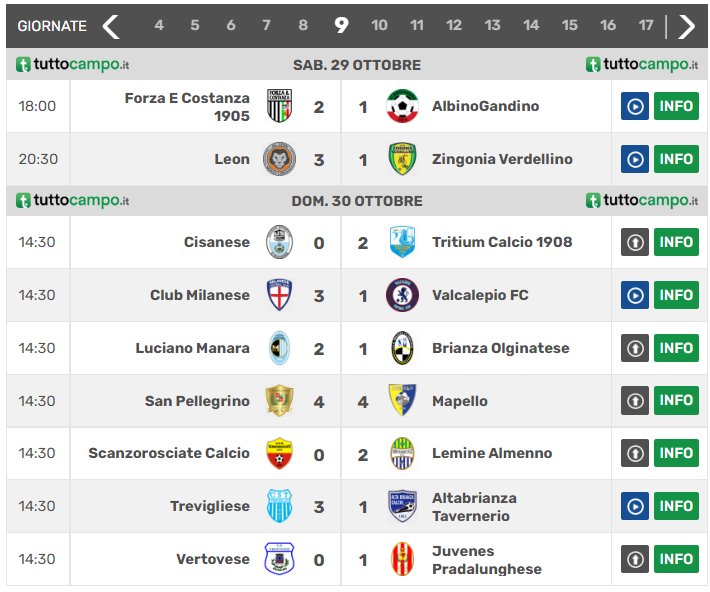The image size is (710, 592).
Task: Select matchday 10 tab
Action: (x=379, y=26)
